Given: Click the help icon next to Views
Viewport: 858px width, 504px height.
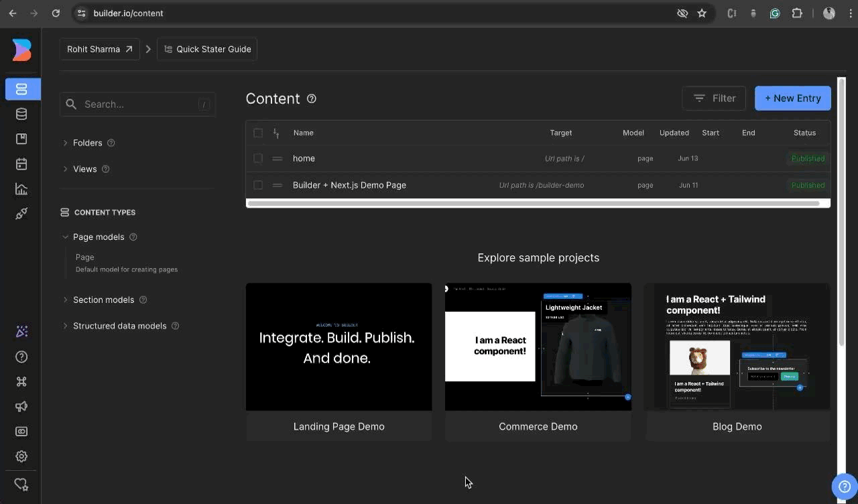Looking at the screenshot, I should coord(106,169).
